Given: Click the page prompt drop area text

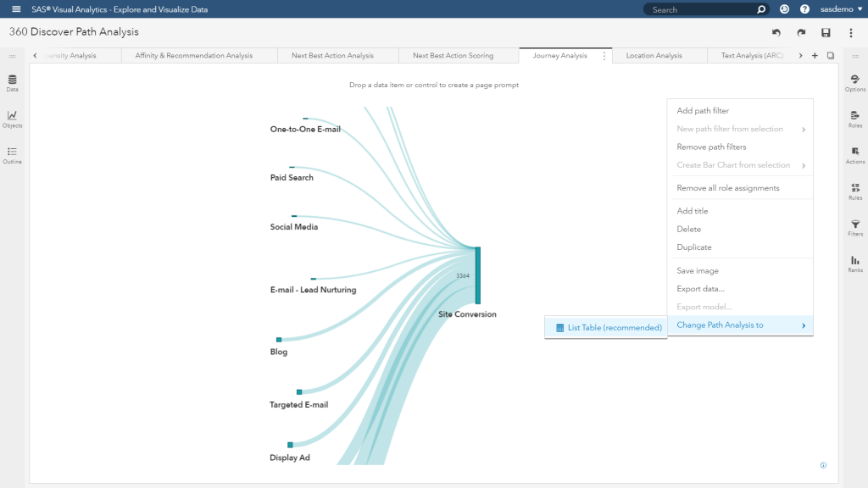Looking at the screenshot, I should point(434,86).
